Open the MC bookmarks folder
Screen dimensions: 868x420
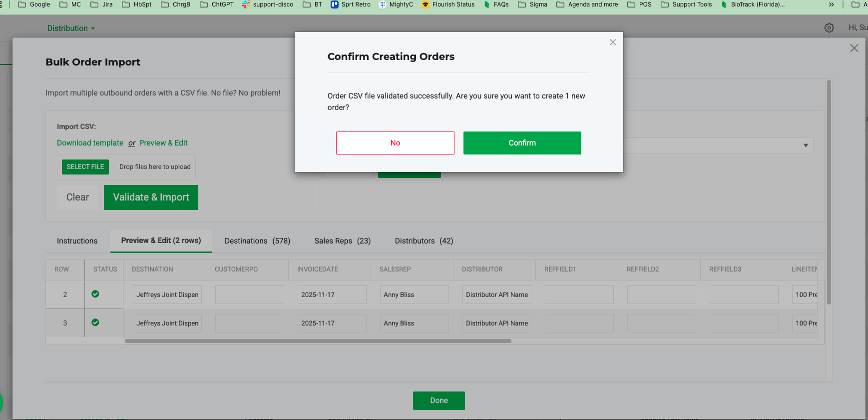click(x=70, y=4)
